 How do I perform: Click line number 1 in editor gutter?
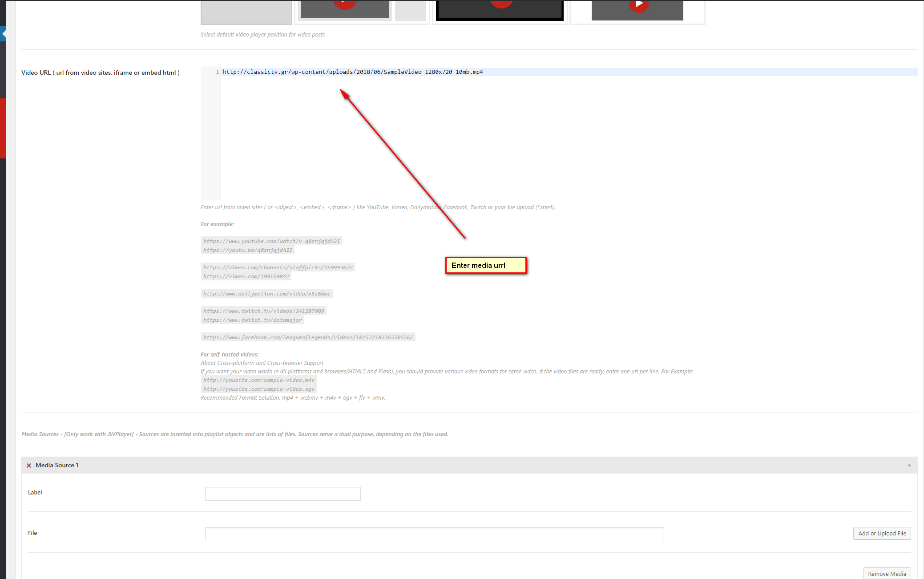click(217, 72)
